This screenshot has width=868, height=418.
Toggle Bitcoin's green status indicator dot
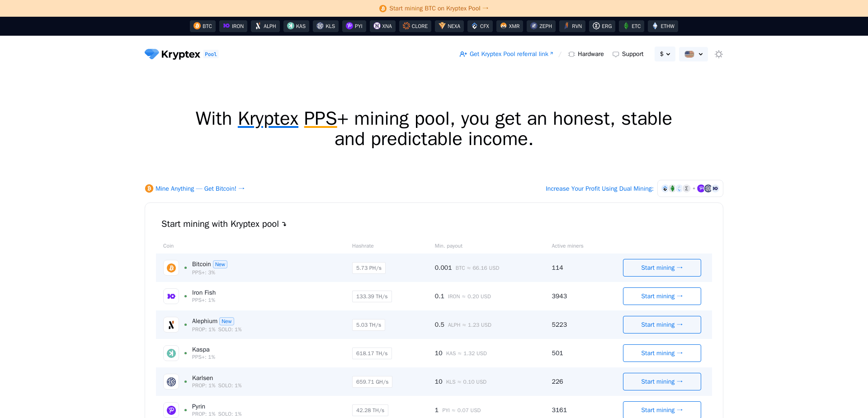point(185,268)
